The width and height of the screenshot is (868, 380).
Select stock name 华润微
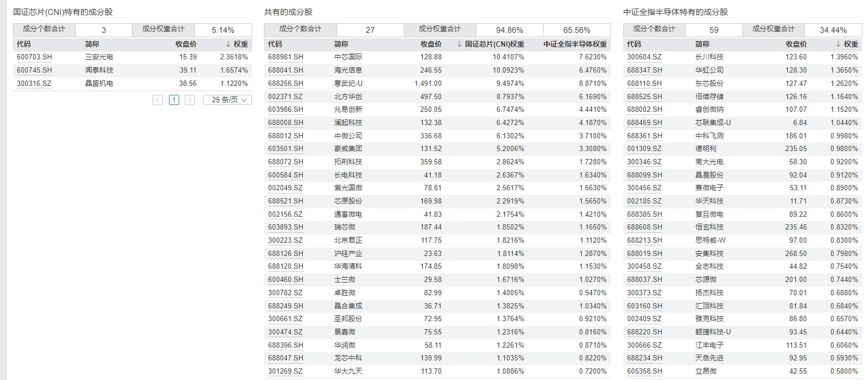coord(344,345)
